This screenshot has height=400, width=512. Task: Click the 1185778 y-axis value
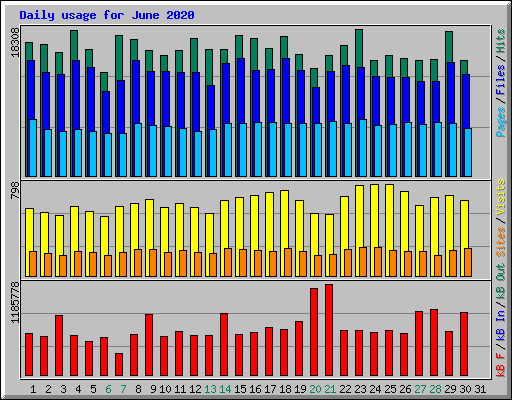tap(16, 303)
